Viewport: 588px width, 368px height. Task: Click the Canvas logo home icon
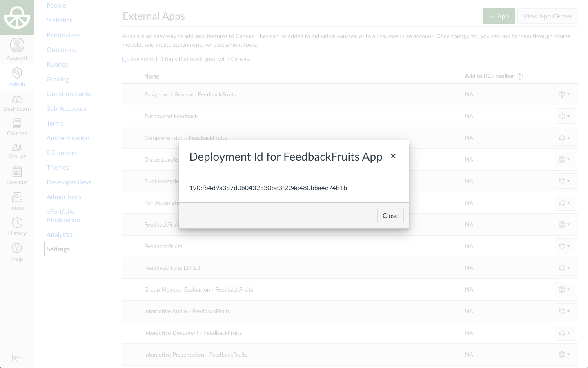click(x=17, y=17)
